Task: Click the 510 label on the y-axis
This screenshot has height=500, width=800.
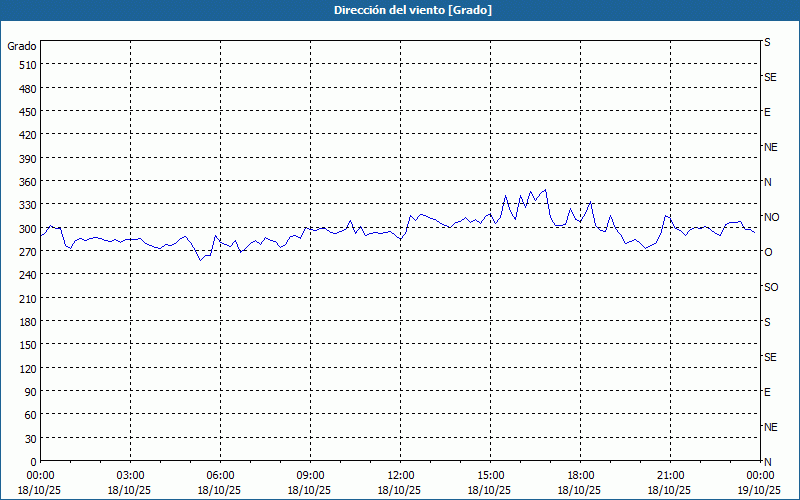Action: [26, 65]
